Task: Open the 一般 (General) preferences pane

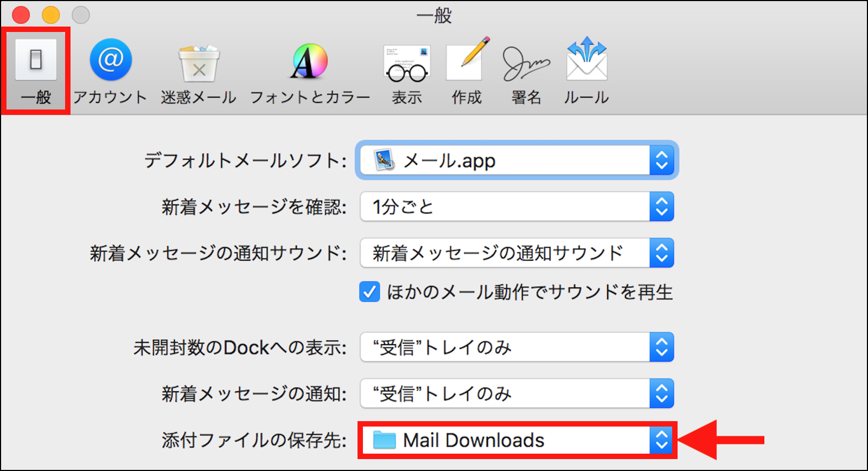Action: point(36,72)
